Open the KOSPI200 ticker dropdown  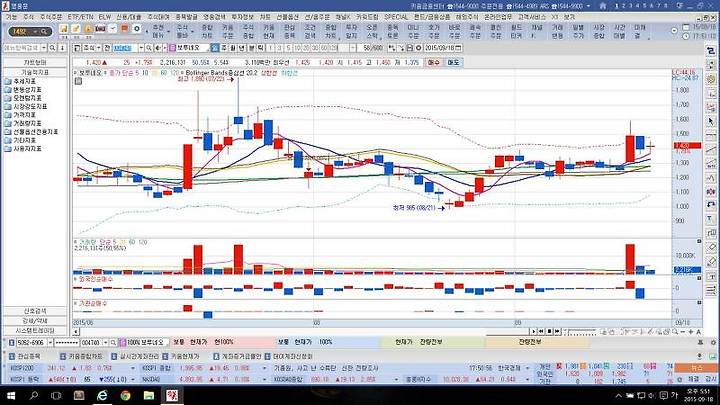(133, 368)
